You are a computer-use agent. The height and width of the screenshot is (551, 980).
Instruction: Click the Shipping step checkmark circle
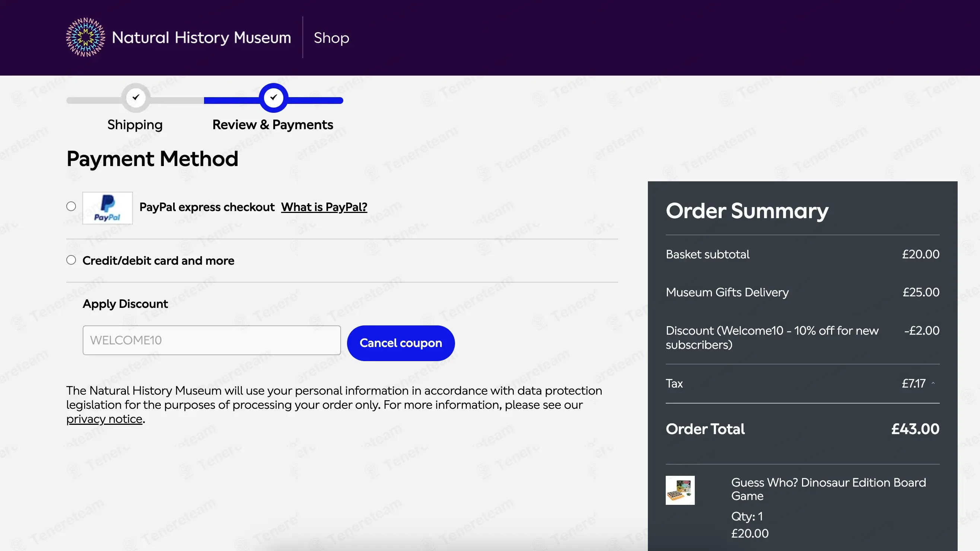[x=136, y=98]
